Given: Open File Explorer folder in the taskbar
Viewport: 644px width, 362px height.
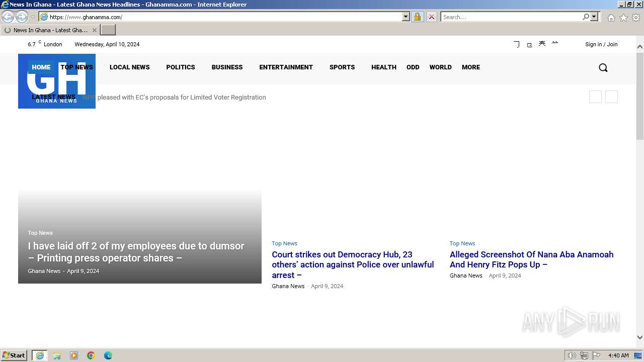Looking at the screenshot, I should pos(57,355).
